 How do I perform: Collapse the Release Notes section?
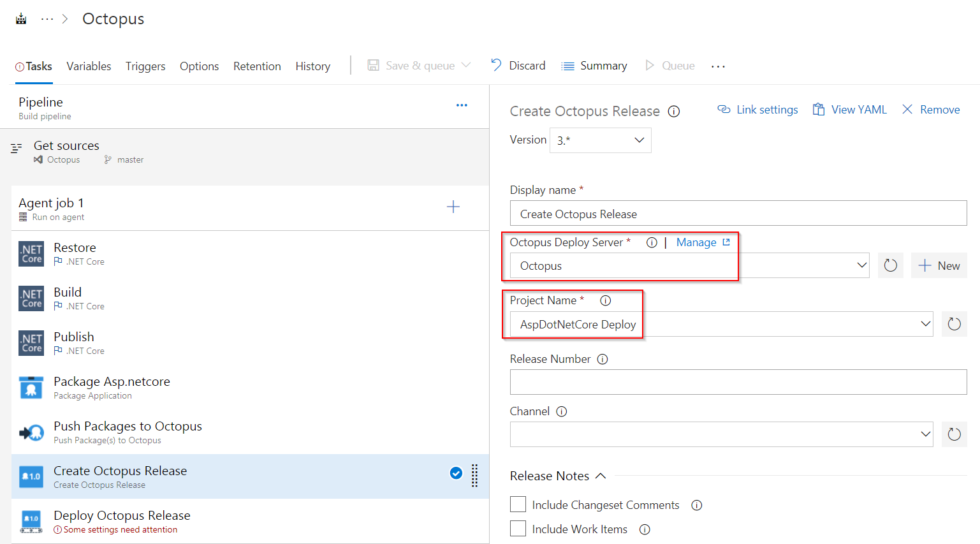(558, 476)
